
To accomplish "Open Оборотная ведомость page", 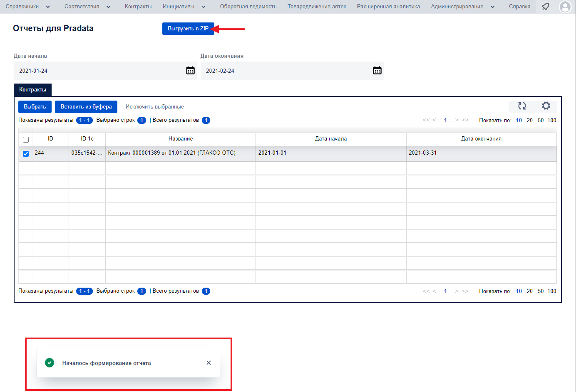I will click(x=248, y=7).
